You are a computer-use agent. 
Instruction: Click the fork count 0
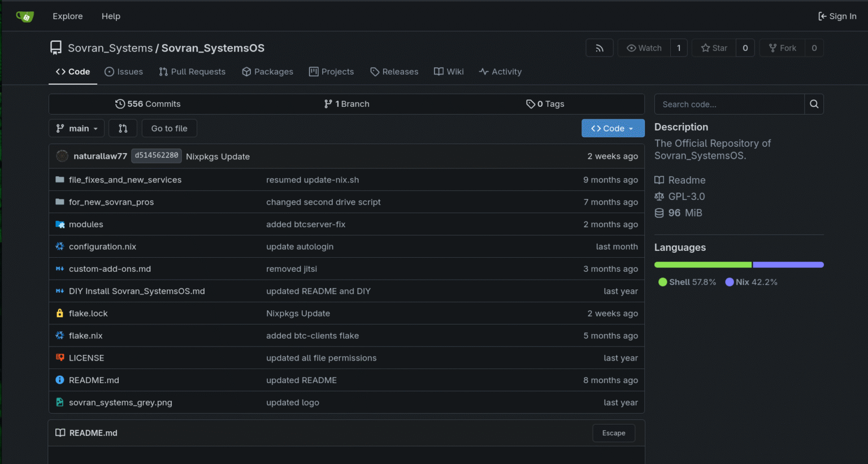[814, 48]
